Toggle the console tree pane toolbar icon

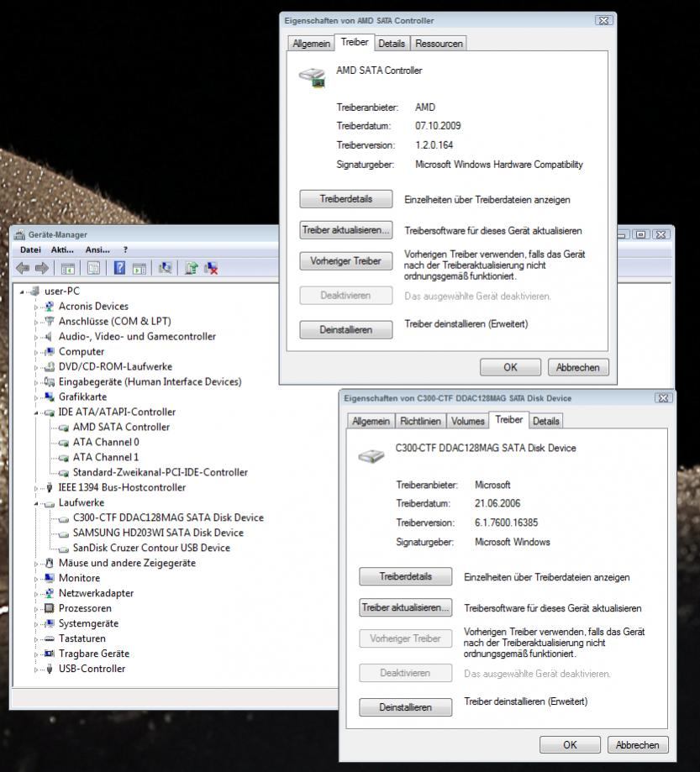(67, 268)
